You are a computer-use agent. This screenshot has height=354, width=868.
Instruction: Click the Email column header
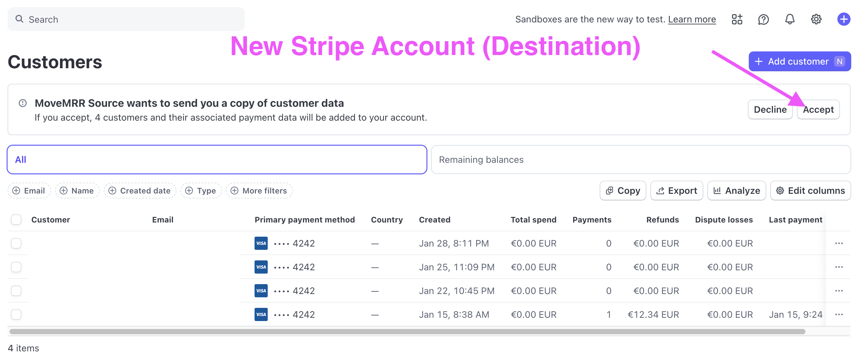(x=162, y=220)
